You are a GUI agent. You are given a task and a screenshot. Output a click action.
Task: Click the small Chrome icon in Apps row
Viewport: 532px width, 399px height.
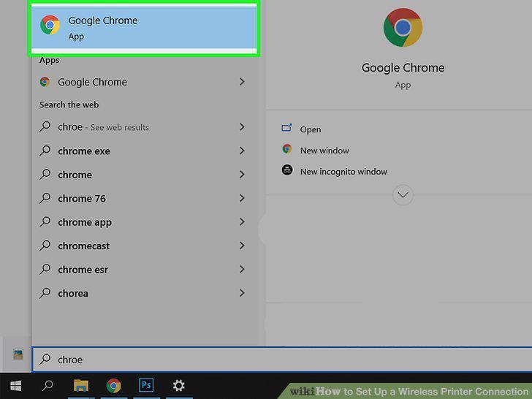point(45,82)
